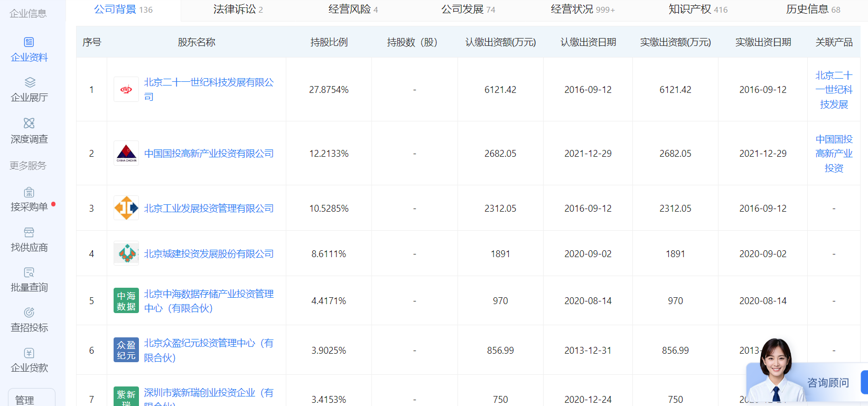Open shareholder link 深圳市紫新瑞创业投资企业

pyautogui.click(x=209, y=397)
